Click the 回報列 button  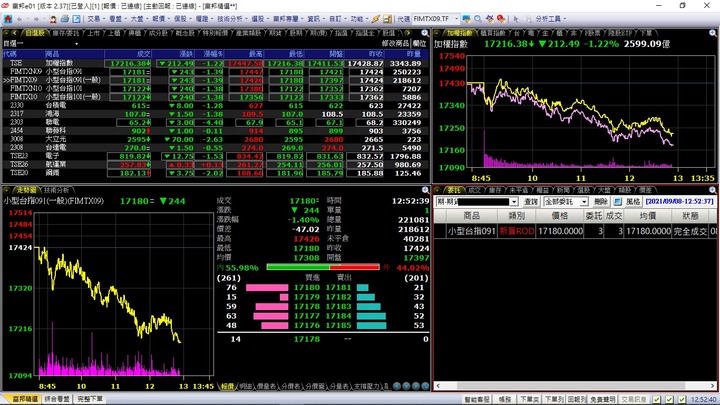[x=576, y=399]
